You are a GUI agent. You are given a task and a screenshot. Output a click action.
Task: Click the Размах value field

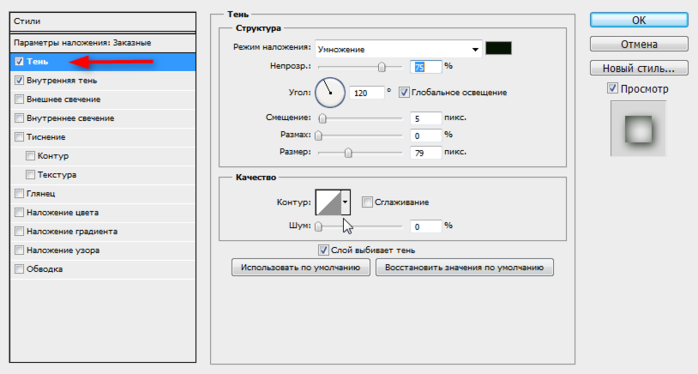(x=426, y=135)
